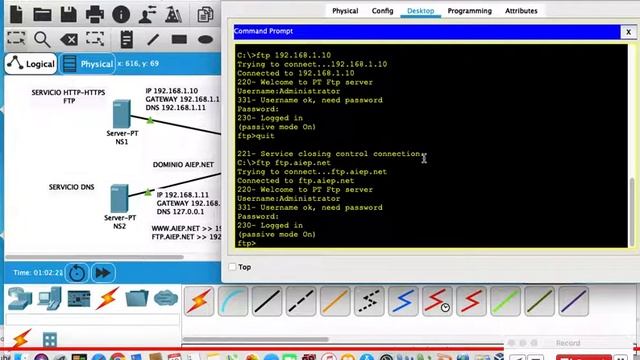Click the SERVICIO DNS label
The image size is (640, 360).
(71, 187)
